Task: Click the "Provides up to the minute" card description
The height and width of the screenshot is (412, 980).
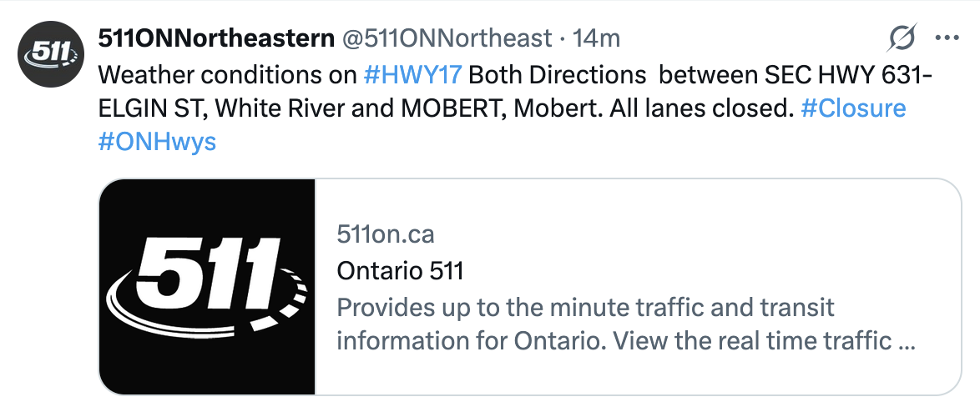Action: 585,308
